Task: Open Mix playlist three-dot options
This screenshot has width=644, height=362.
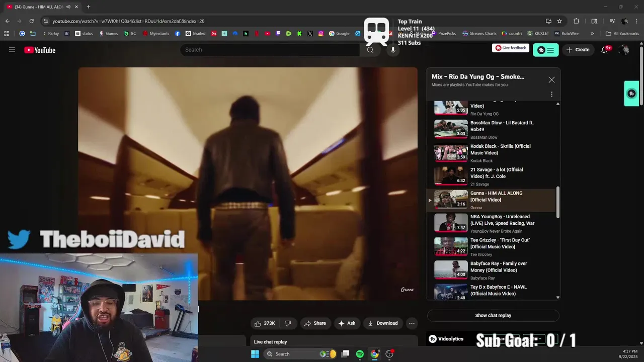Action: [x=551, y=94]
